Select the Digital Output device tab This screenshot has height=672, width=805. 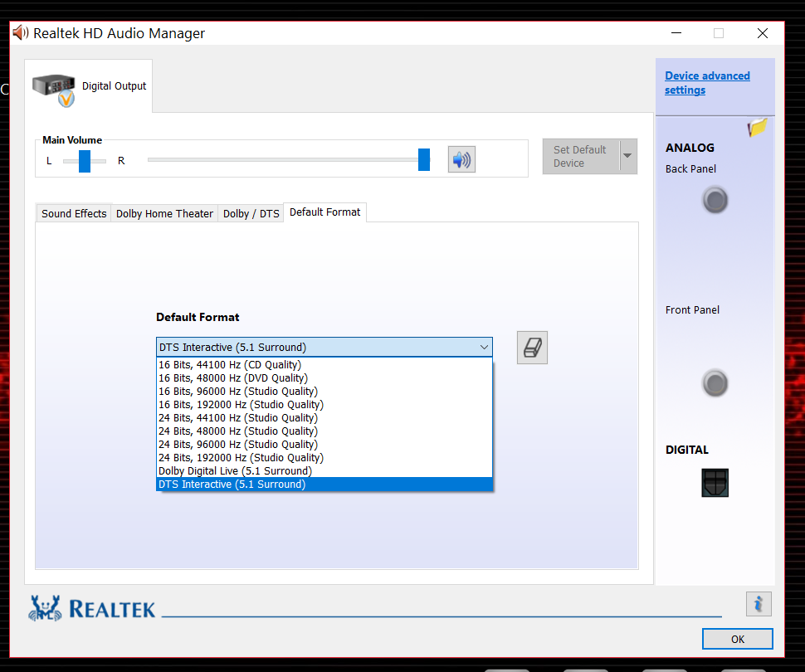[88, 86]
